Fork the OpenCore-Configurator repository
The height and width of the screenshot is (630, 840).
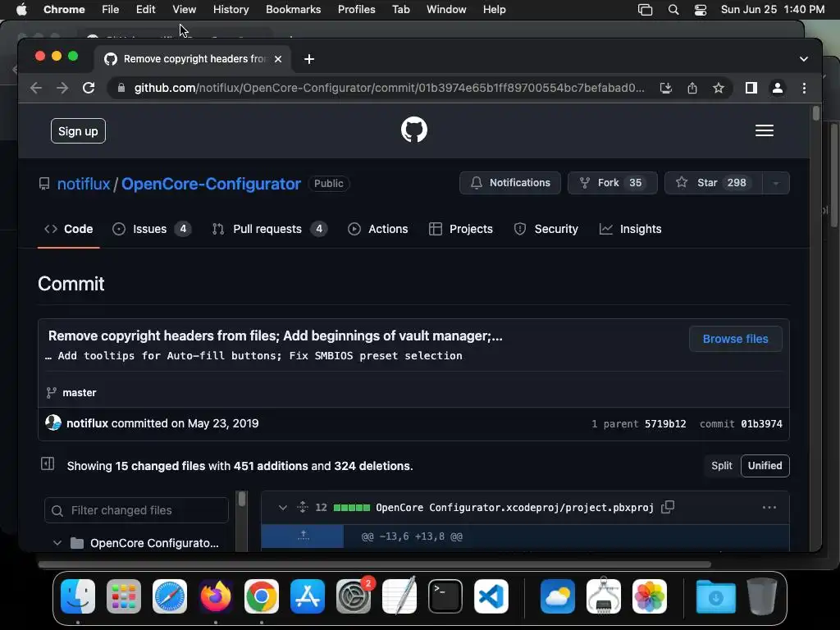tap(612, 183)
